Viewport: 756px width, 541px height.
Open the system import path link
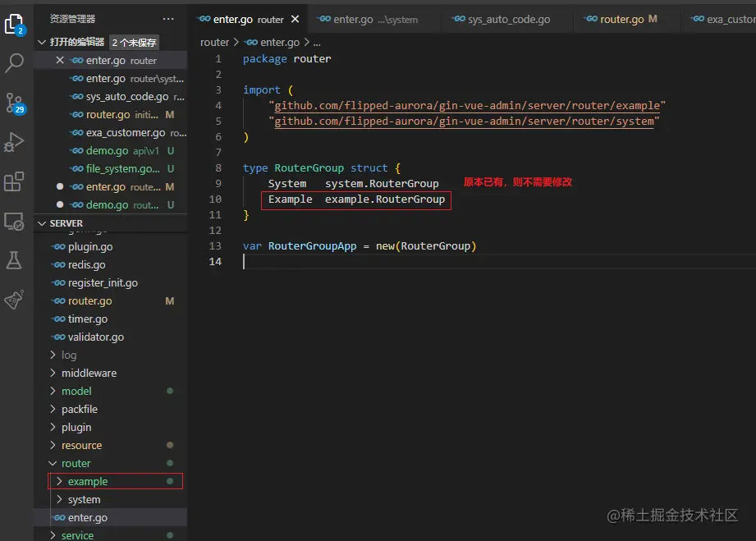tap(464, 121)
